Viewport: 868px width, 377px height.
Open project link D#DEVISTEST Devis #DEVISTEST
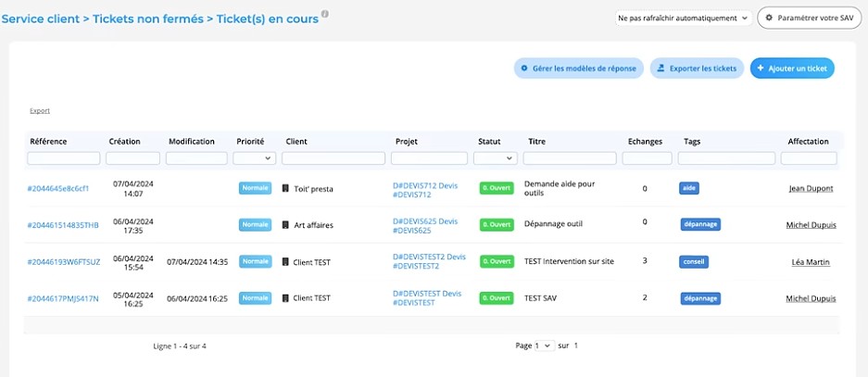point(427,298)
